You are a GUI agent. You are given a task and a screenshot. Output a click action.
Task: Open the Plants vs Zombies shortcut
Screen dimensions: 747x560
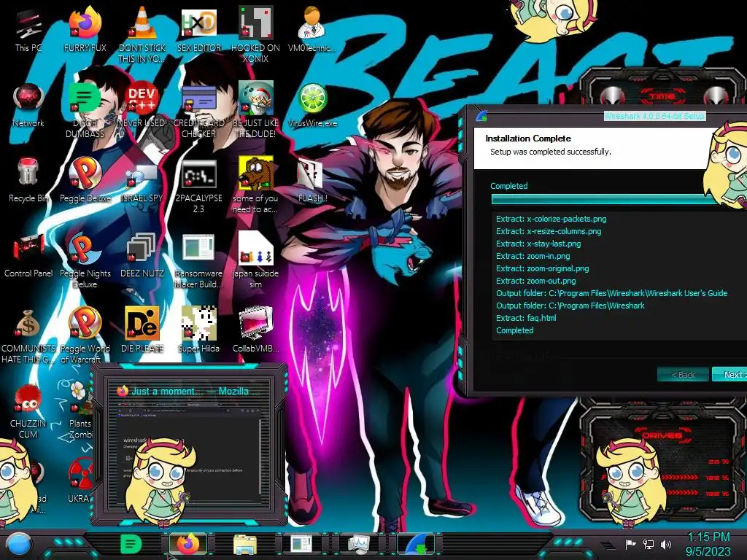80,411
